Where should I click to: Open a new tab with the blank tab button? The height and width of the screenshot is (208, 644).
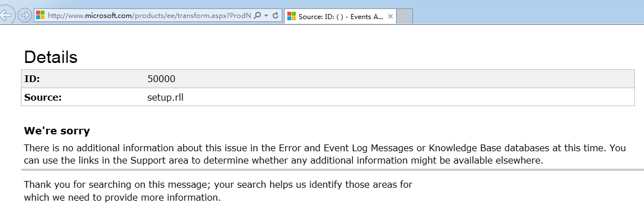(405, 16)
